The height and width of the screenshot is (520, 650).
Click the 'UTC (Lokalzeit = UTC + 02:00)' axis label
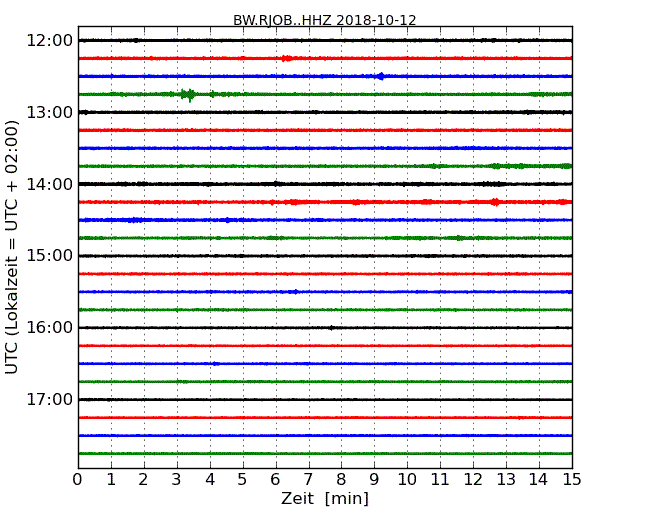pyautogui.click(x=12, y=247)
